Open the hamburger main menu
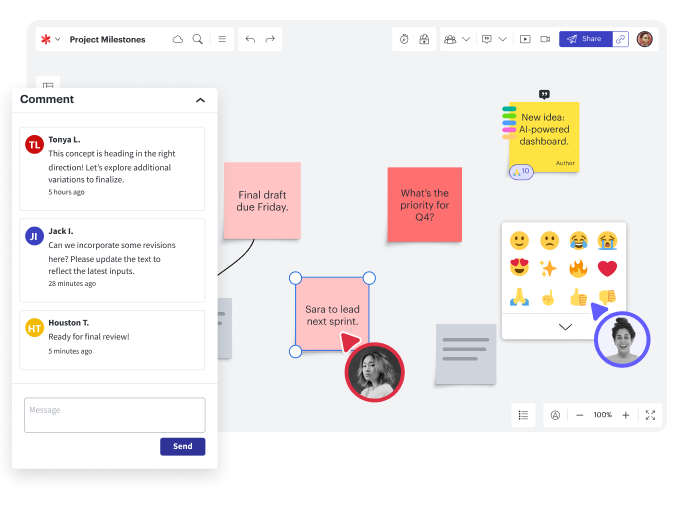The height and width of the screenshot is (510, 680). tap(222, 39)
